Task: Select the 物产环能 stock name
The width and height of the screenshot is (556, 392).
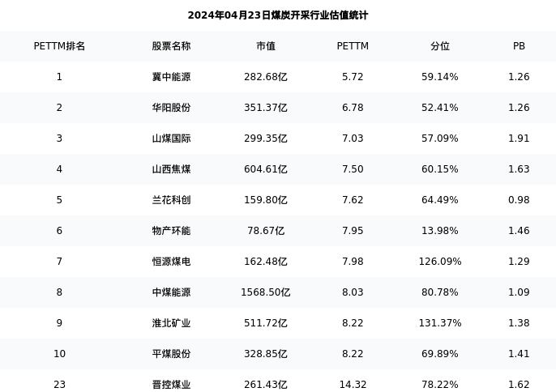Action: pos(171,231)
